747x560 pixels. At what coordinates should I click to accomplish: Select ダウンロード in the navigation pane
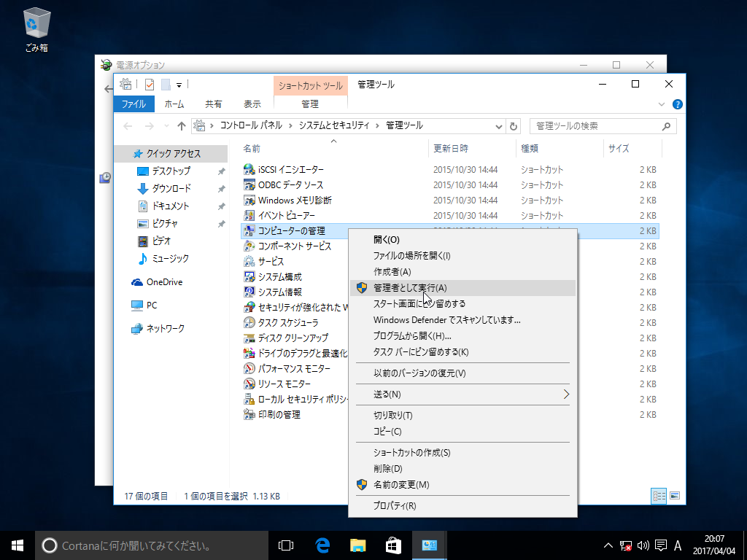[x=171, y=189]
